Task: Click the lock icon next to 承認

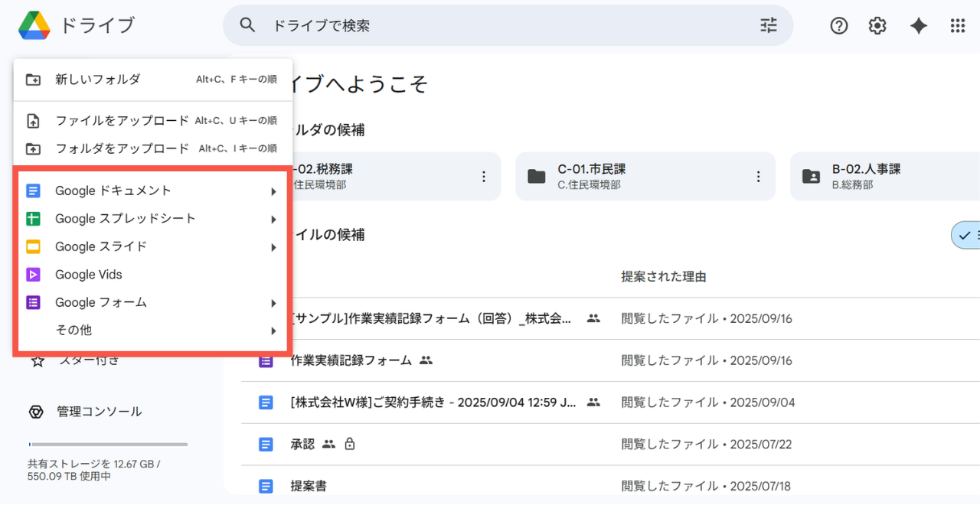Action: point(350,444)
